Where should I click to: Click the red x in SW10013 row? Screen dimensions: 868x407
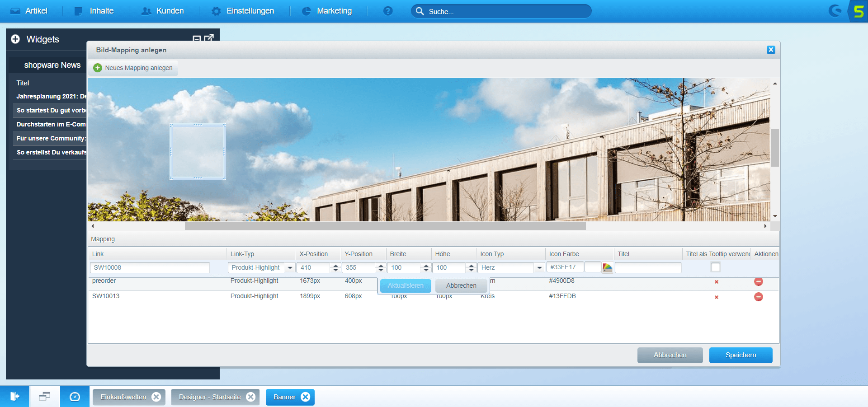(x=716, y=297)
